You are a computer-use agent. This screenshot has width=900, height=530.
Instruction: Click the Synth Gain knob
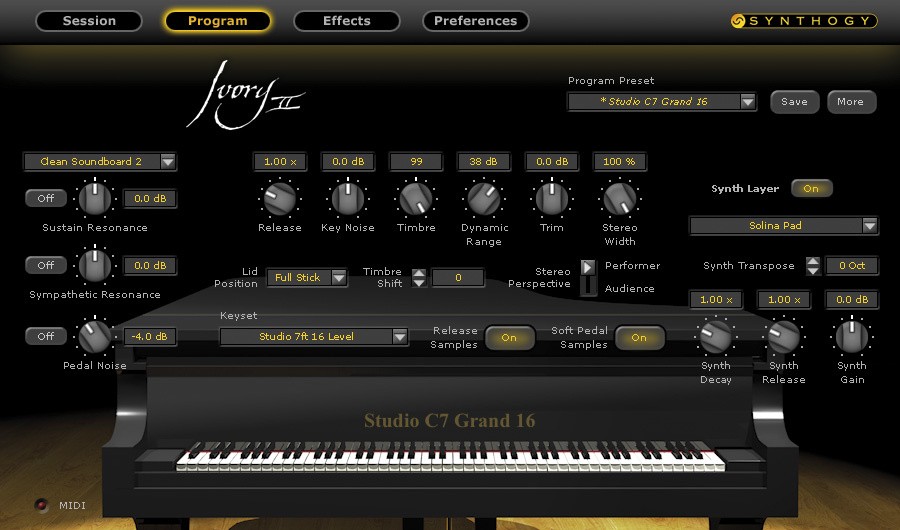[x=851, y=336]
